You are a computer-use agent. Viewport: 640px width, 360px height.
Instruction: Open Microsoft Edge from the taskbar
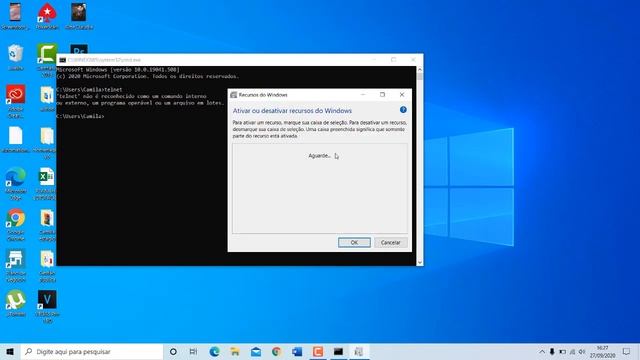[214, 351]
